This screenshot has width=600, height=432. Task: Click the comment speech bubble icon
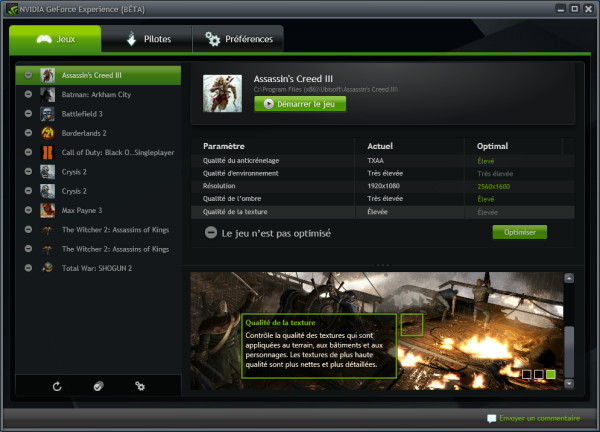(x=491, y=419)
